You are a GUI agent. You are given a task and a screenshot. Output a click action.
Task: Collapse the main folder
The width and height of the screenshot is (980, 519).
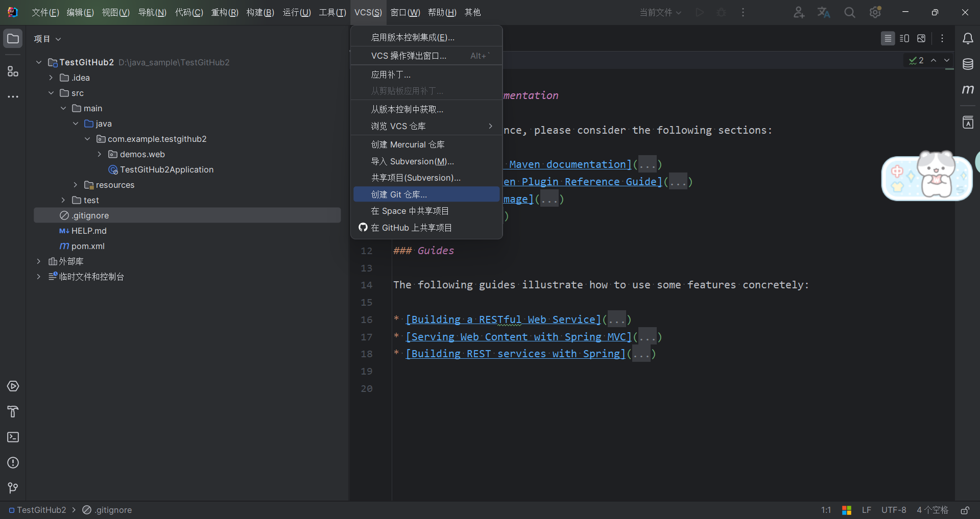tap(63, 108)
